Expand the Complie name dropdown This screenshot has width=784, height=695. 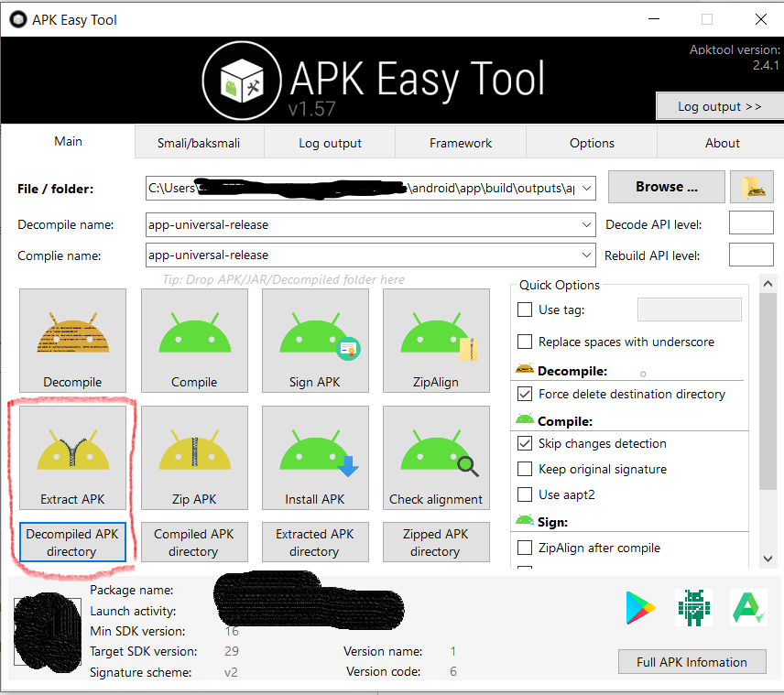[587, 255]
